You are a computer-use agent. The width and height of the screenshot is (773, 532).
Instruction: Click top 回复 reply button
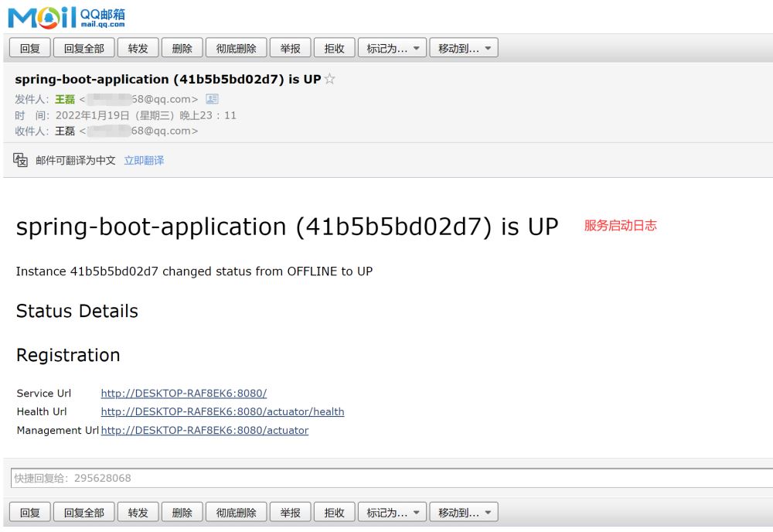pos(29,48)
